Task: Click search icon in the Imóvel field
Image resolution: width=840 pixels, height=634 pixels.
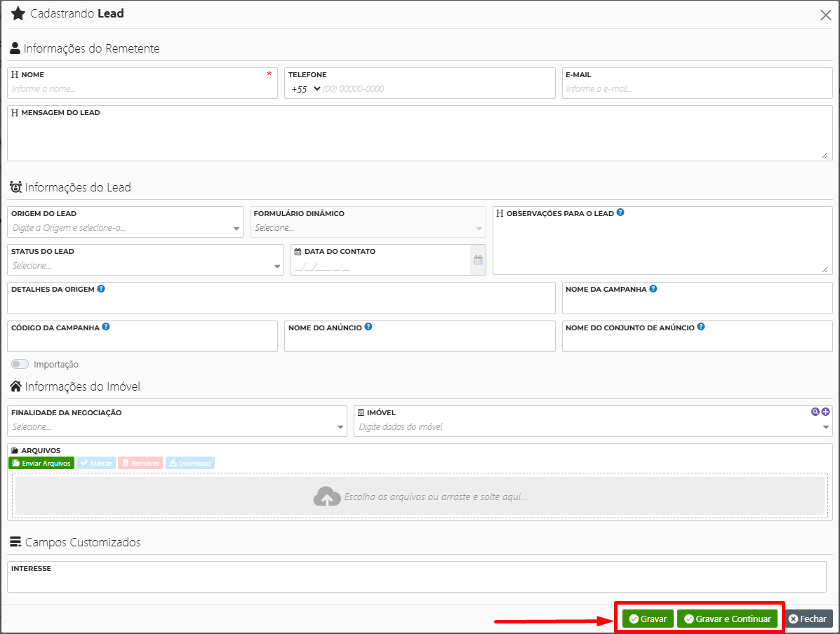Action: [815, 412]
